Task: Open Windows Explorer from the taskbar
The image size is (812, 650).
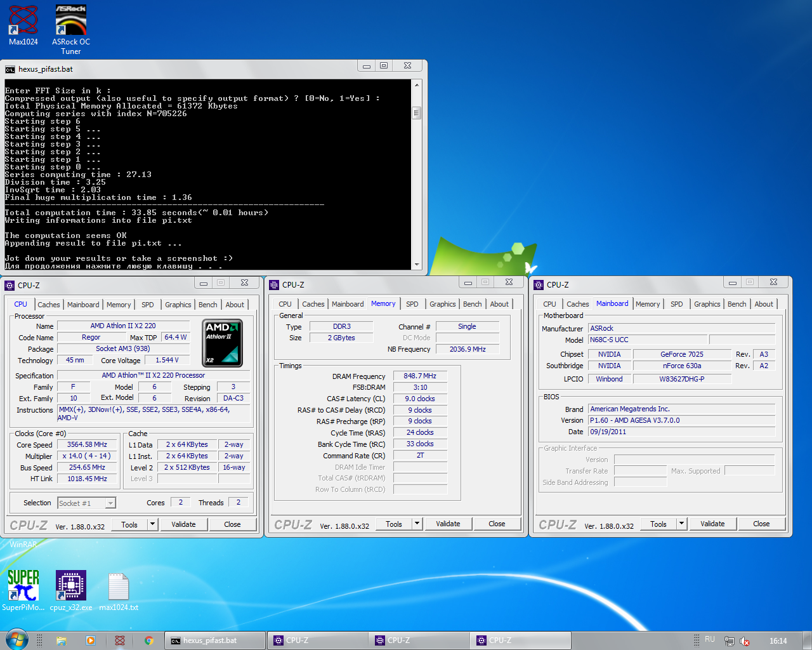Action: click(62, 640)
